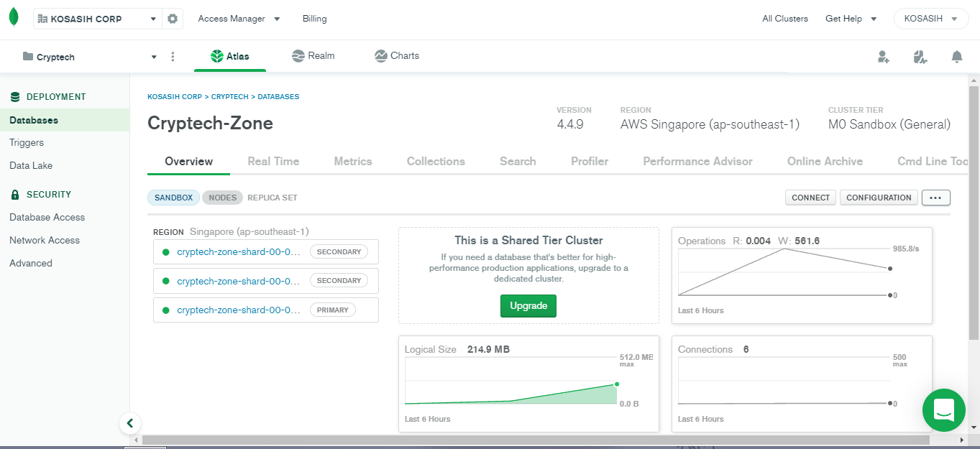Click the Deployment stack icon
980x449 pixels.
click(x=15, y=96)
